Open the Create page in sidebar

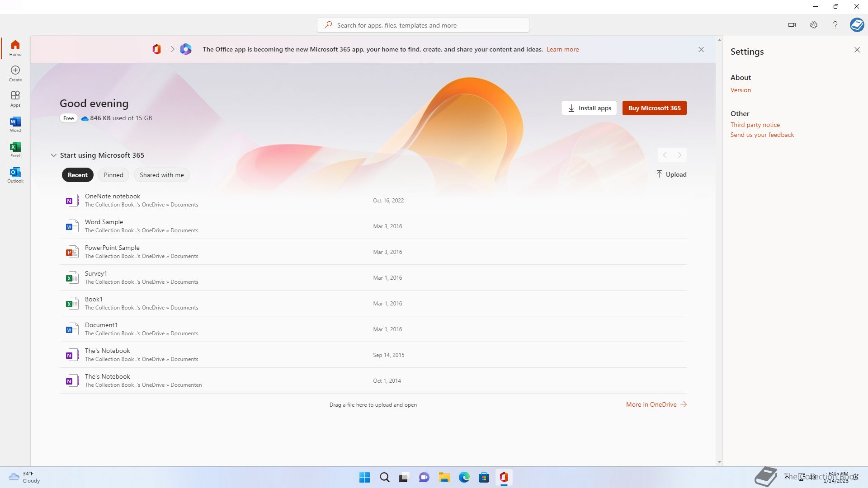15,73
